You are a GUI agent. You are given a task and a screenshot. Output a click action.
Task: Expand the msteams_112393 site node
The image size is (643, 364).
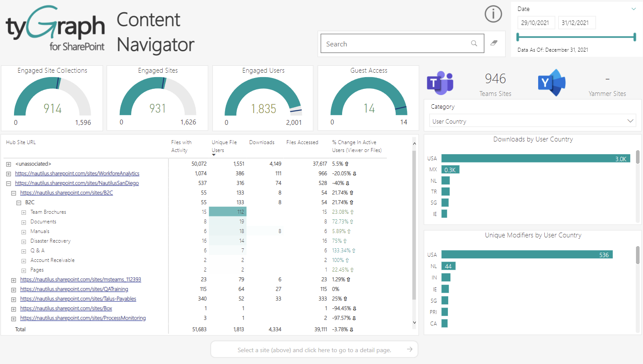click(x=13, y=279)
